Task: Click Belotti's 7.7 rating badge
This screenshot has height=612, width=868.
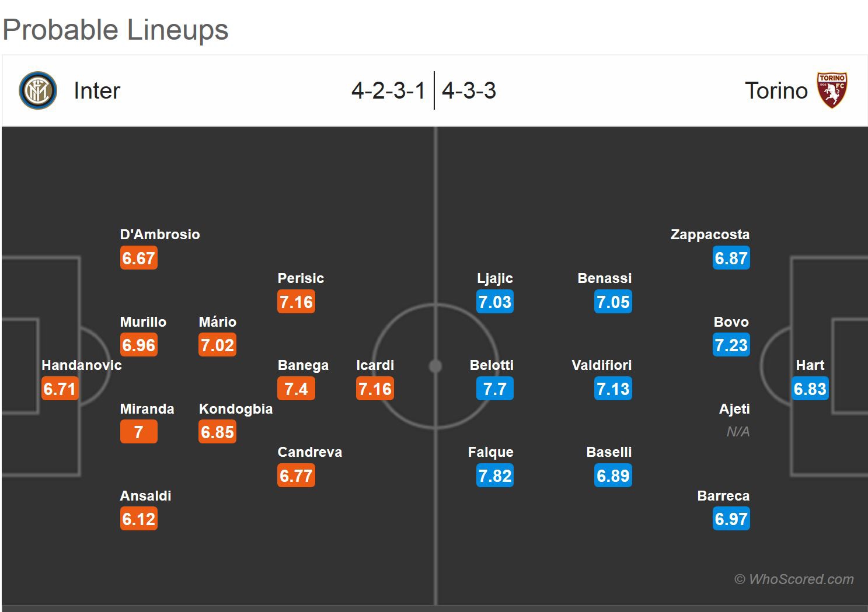Action: click(x=495, y=389)
